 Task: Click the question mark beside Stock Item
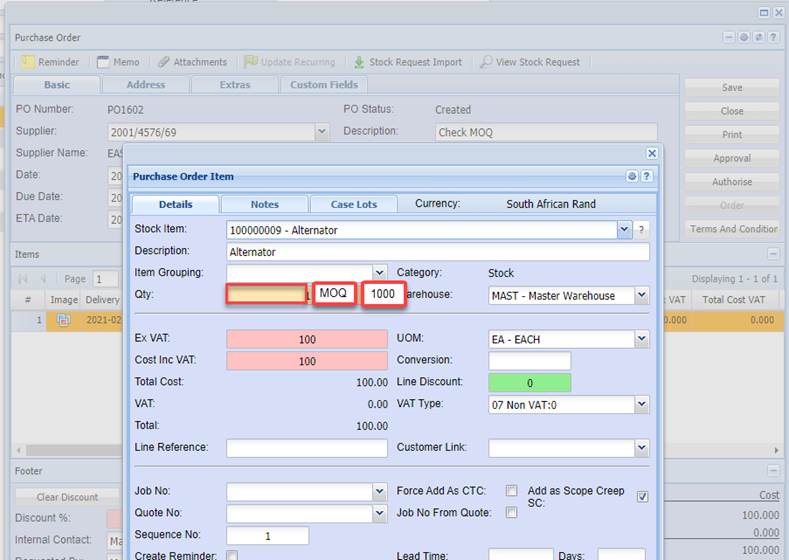point(642,230)
